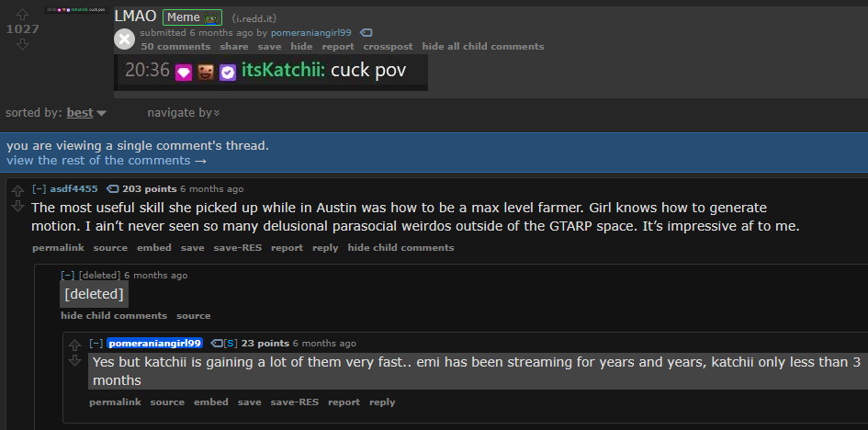Viewport: 868px width, 430px height.
Task: Click the tag icon next to asdf4455
Action: [112, 189]
